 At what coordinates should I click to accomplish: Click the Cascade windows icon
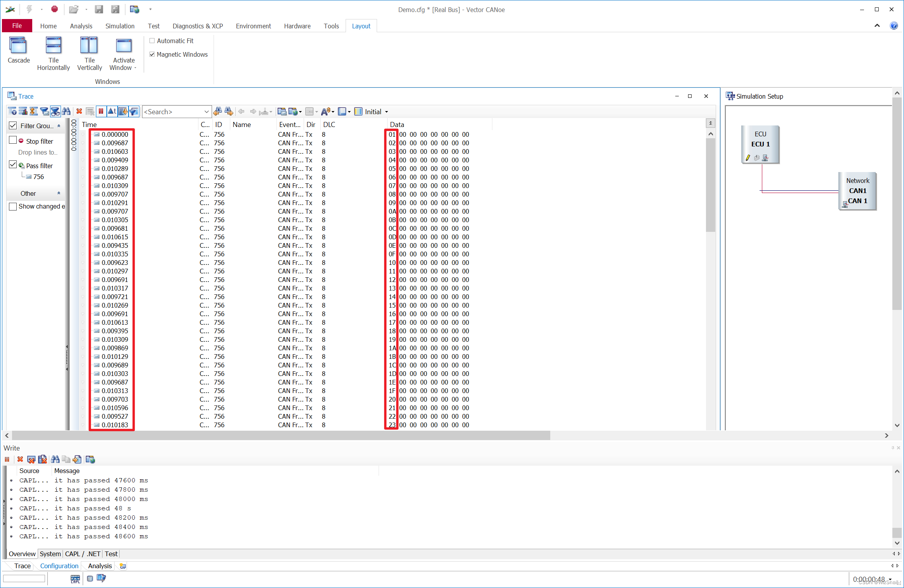click(18, 47)
